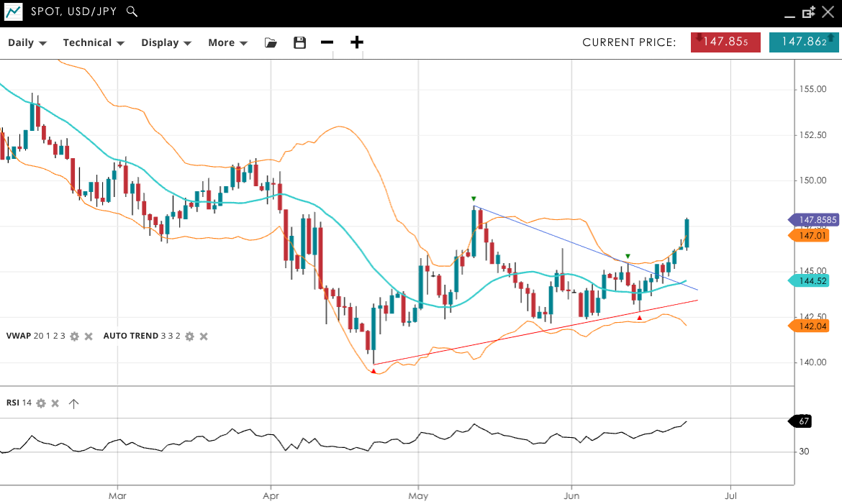
Task: Open the More dropdown menu
Action: [x=227, y=42]
